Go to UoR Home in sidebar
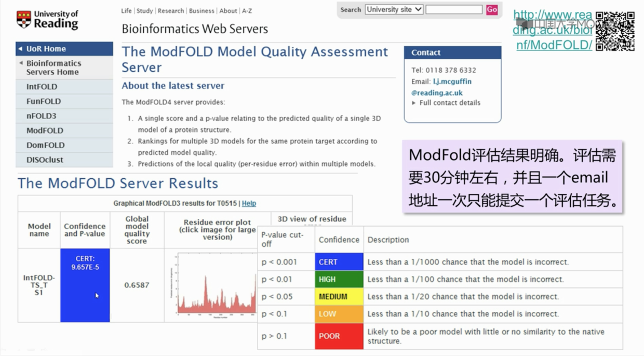The height and width of the screenshot is (356, 644). [64, 49]
